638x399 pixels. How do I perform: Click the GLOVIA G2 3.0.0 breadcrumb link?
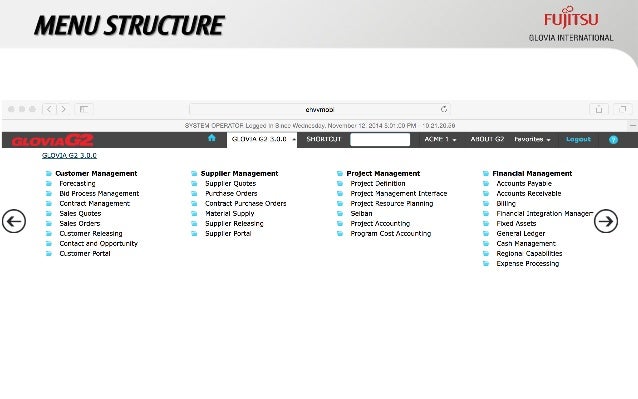pos(69,155)
